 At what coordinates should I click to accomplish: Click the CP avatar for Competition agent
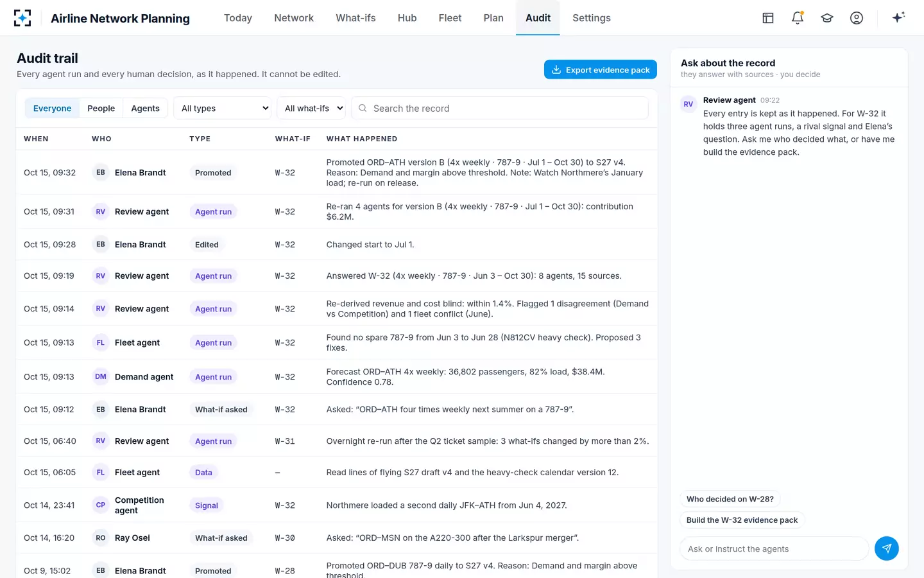pos(101,505)
